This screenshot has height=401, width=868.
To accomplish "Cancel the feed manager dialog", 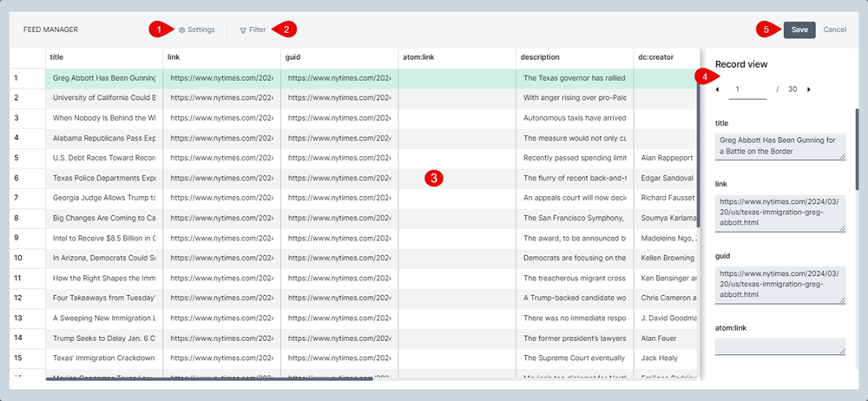I will coord(834,30).
